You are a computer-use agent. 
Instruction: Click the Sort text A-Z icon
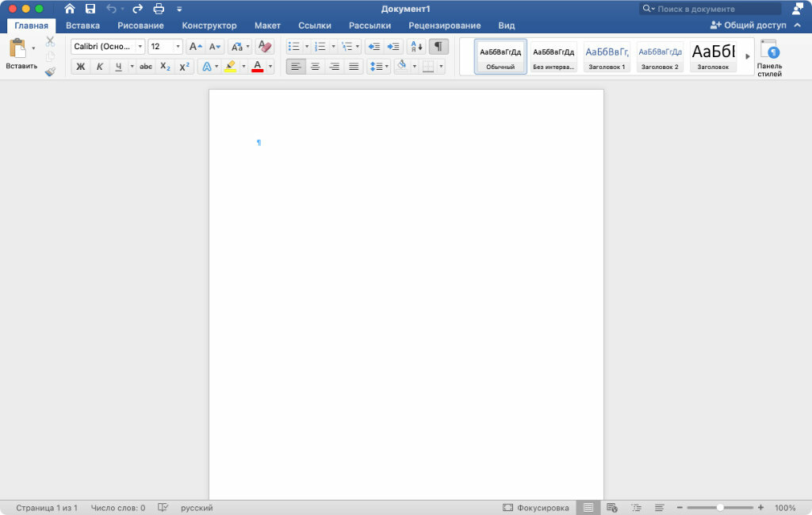(416, 47)
